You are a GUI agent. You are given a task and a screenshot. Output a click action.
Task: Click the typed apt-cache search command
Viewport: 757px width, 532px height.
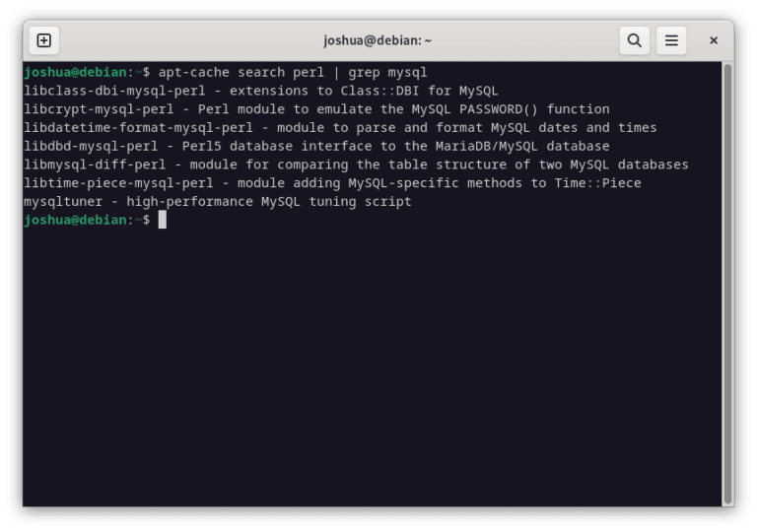pyautogui.click(x=293, y=73)
